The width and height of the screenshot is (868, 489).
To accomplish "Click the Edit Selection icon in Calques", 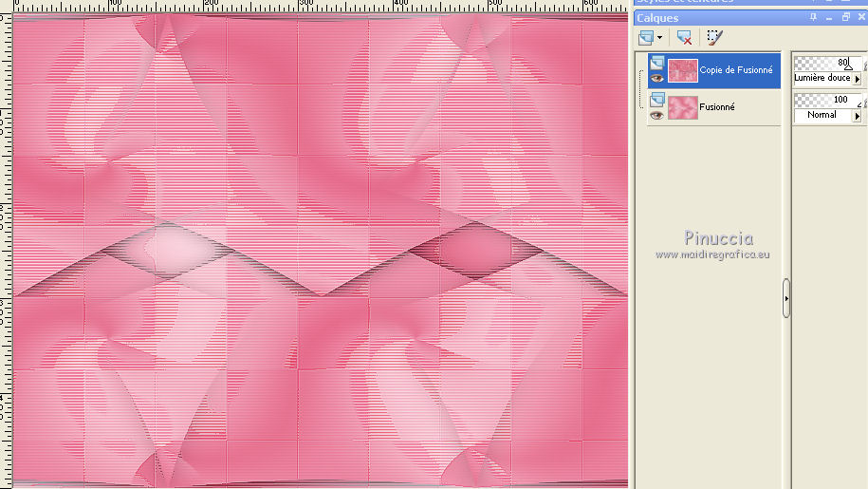I will tap(714, 38).
